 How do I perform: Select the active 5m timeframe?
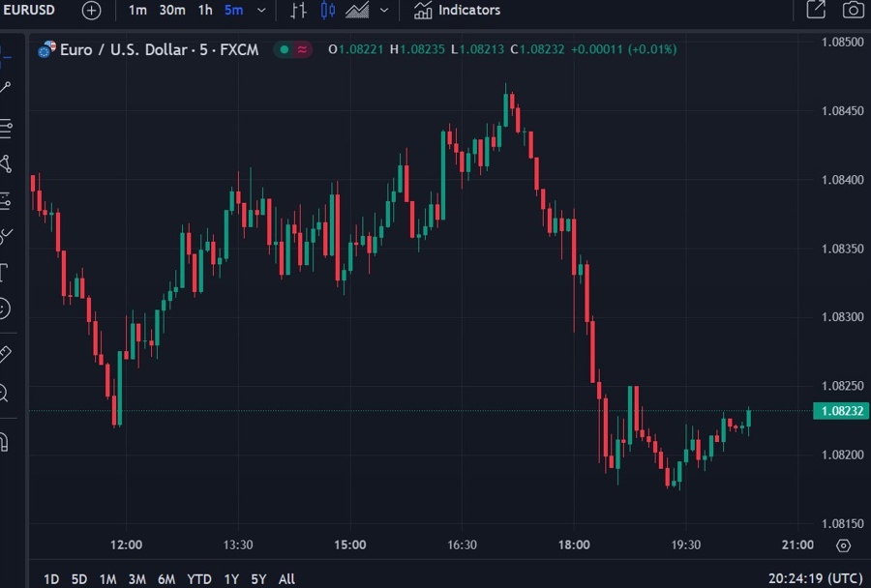[234, 10]
